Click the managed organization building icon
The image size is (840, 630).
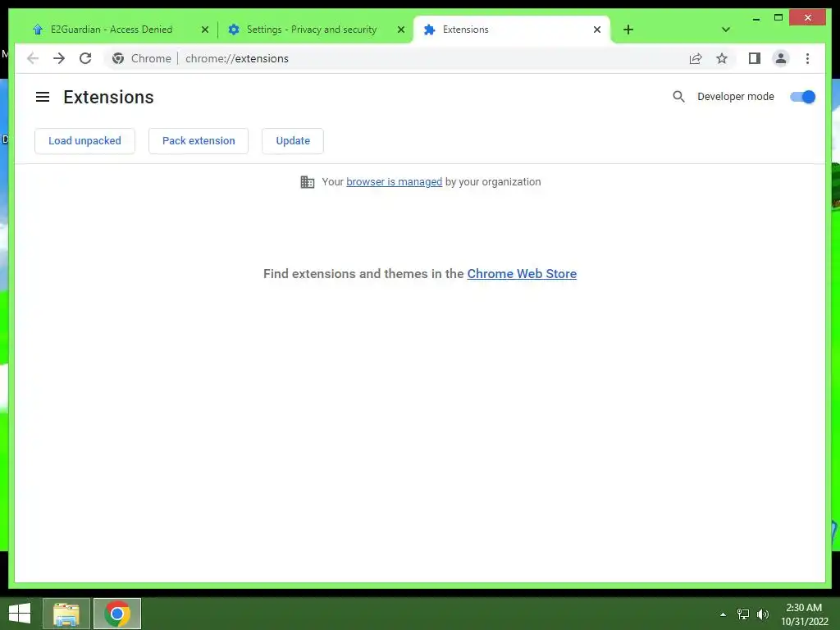pyautogui.click(x=308, y=182)
